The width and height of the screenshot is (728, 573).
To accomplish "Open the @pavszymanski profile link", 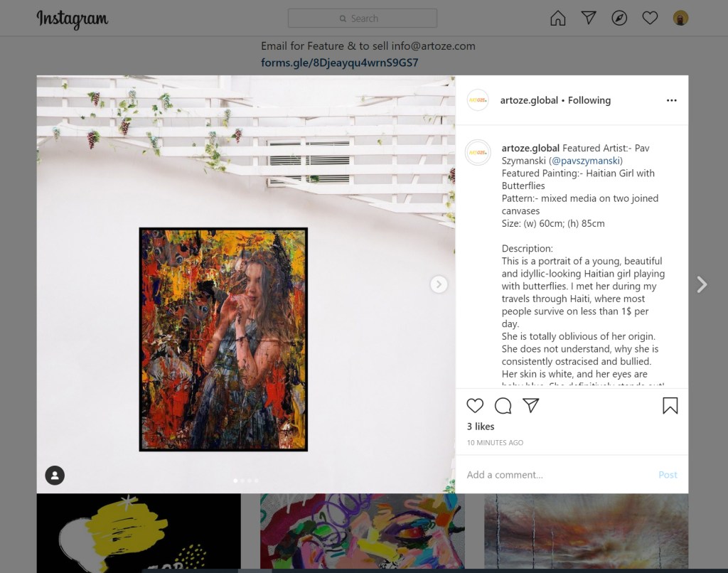I will (586, 161).
